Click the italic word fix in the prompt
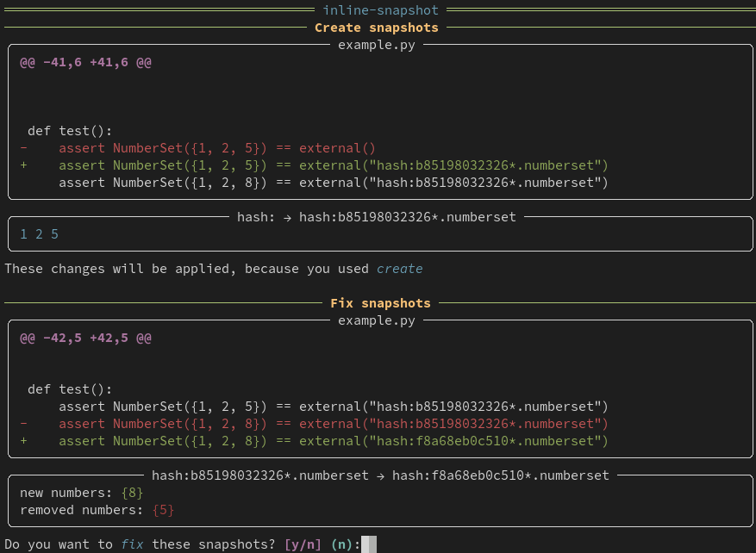 pos(132,544)
